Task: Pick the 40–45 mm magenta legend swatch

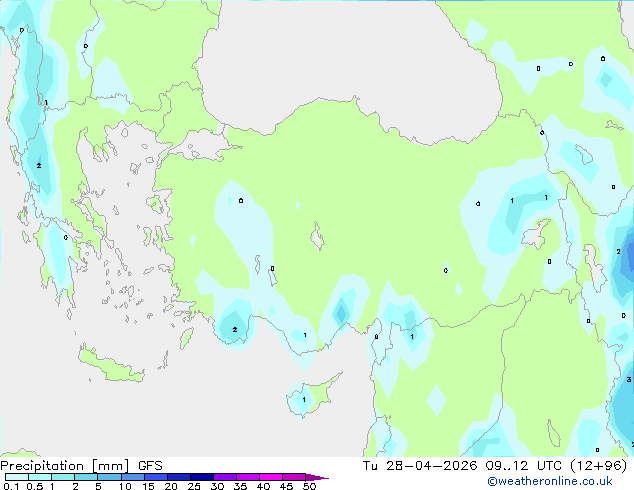Action: click(270, 477)
